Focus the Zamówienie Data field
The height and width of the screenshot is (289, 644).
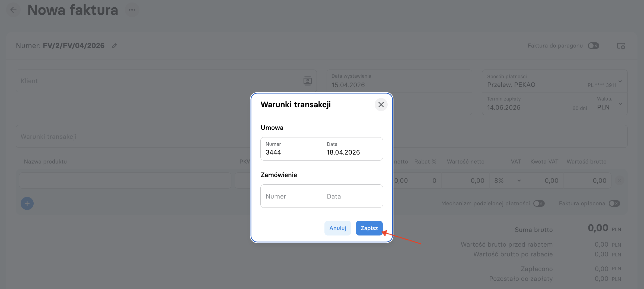point(352,196)
